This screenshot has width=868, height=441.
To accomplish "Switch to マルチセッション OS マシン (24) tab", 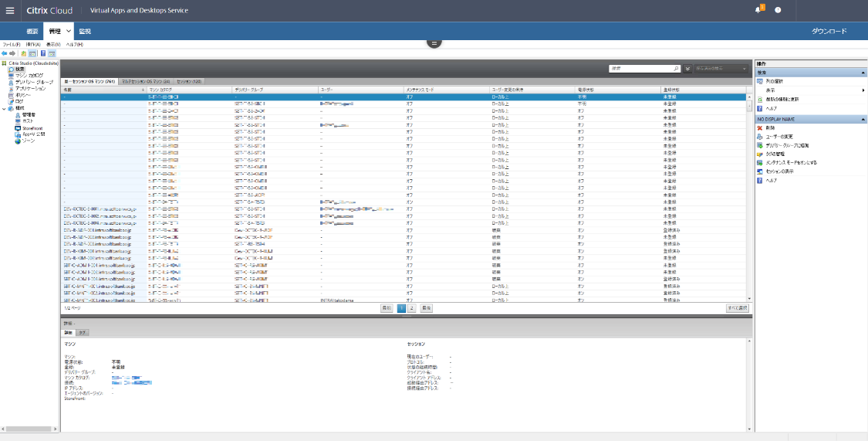I will (146, 81).
